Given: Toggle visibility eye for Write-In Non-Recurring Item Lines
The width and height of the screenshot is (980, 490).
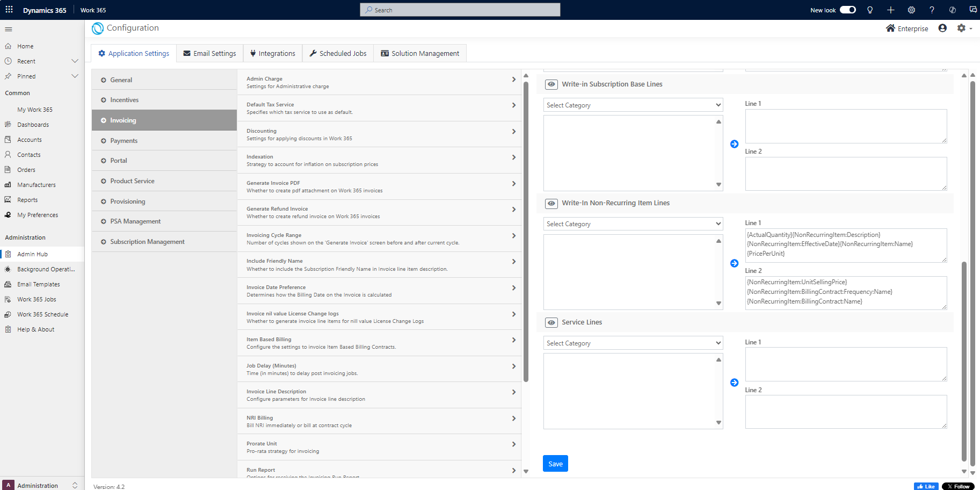Looking at the screenshot, I should [551, 204].
